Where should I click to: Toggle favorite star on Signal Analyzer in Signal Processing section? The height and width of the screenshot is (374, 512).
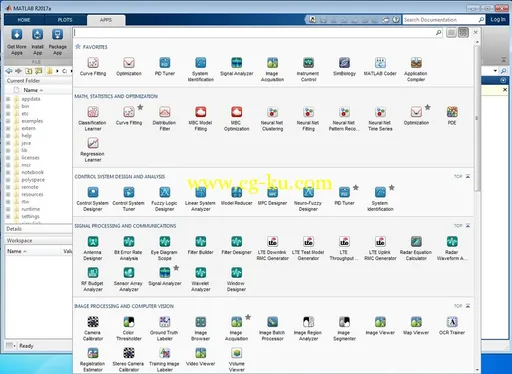176,268
